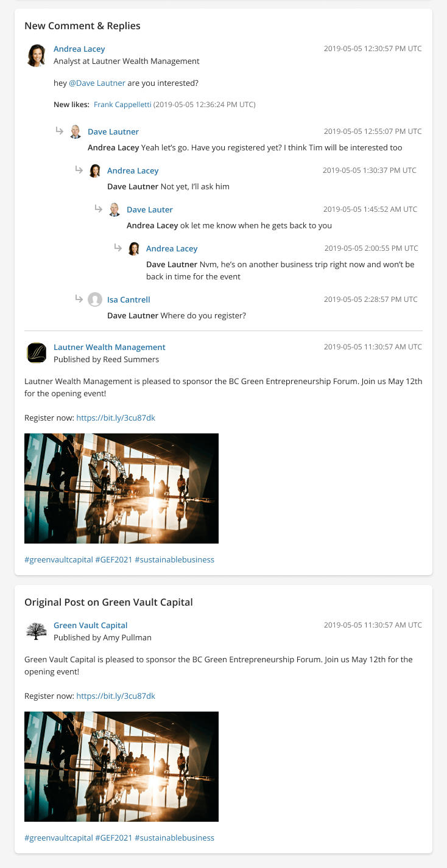Click timestamp 2019-05-05 2:00:55 PM UTC
The width and height of the screenshot is (447, 868).
pos(371,248)
